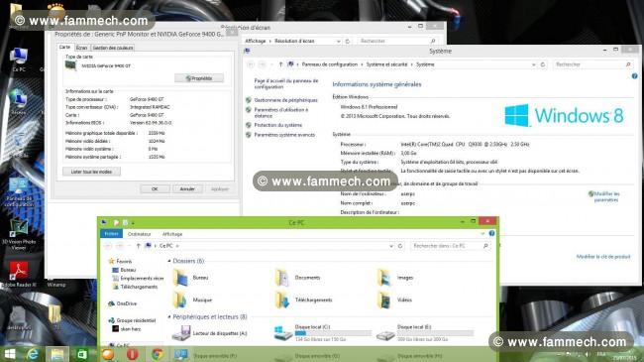Viewport: 644px width, 362px height.
Task: Refresh the Système window address bar
Action: click(x=543, y=64)
